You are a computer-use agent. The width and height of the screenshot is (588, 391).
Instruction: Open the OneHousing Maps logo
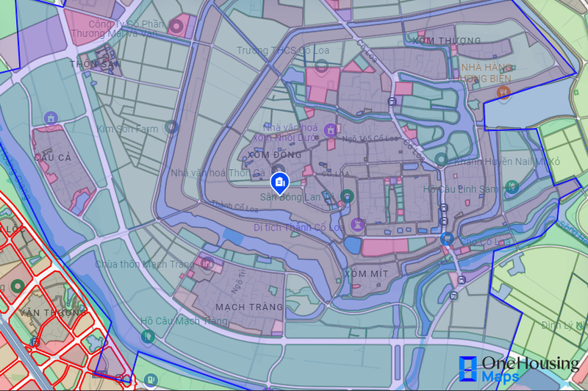point(519,369)
